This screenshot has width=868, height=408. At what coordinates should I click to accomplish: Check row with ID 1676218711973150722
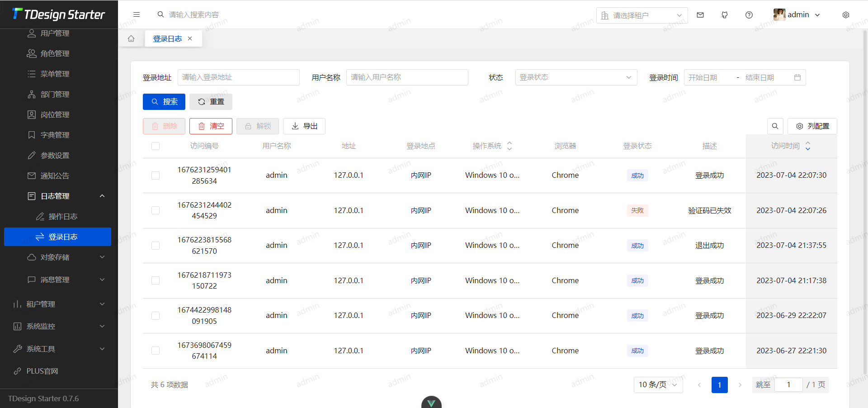pos(156,280)
